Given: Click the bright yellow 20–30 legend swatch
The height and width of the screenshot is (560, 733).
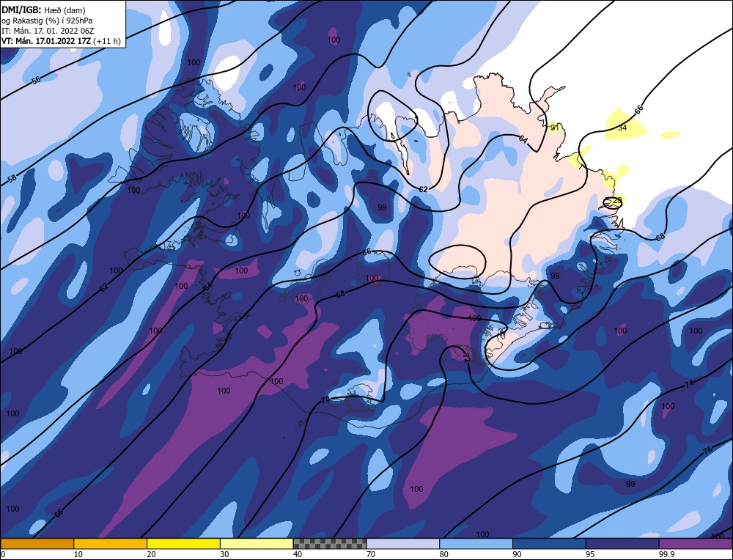Looking at the screenshot, I should 183,543.
